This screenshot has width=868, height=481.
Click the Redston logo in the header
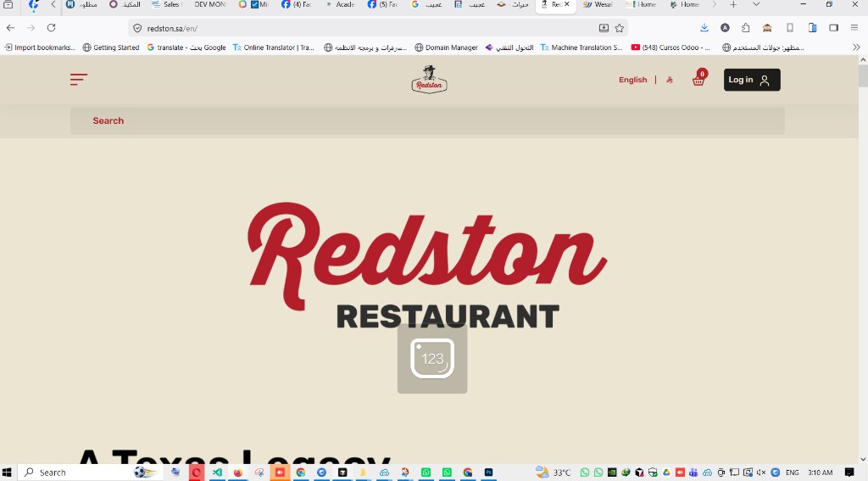(x=429, y=79)
